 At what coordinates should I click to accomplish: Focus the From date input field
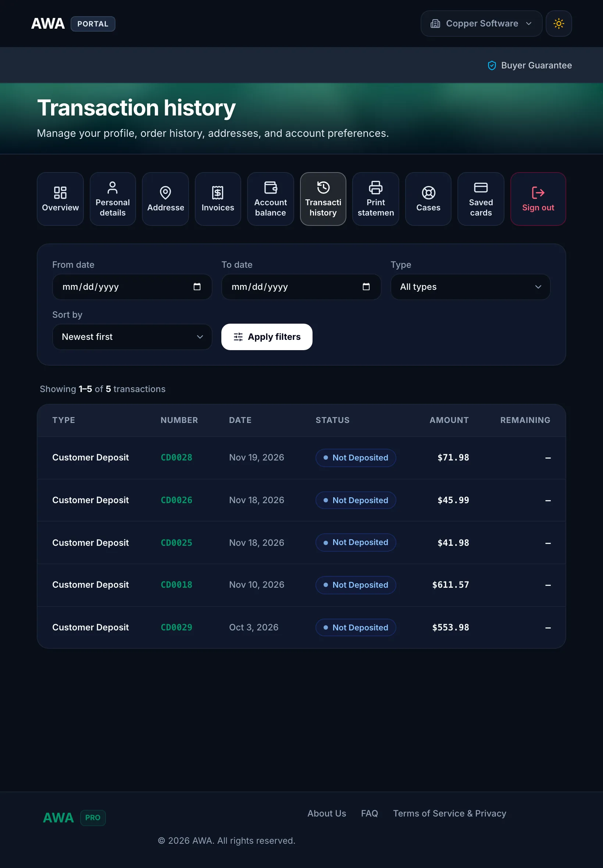132,287
